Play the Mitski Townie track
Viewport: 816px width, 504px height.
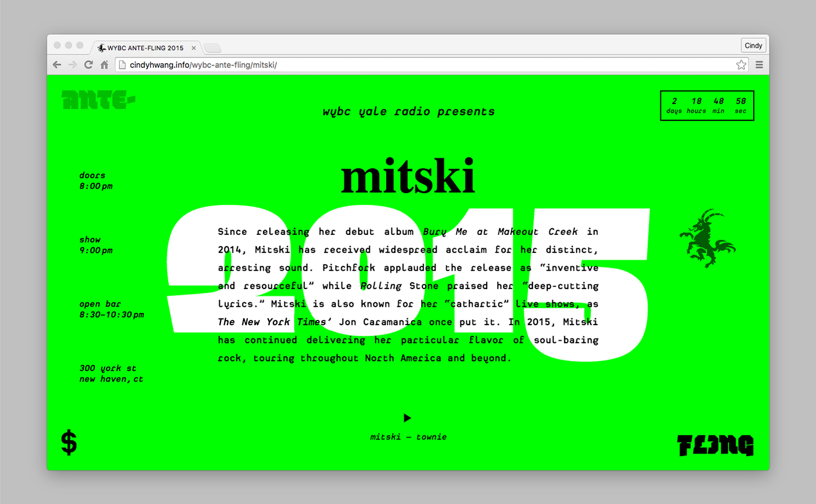coord(407,418)
